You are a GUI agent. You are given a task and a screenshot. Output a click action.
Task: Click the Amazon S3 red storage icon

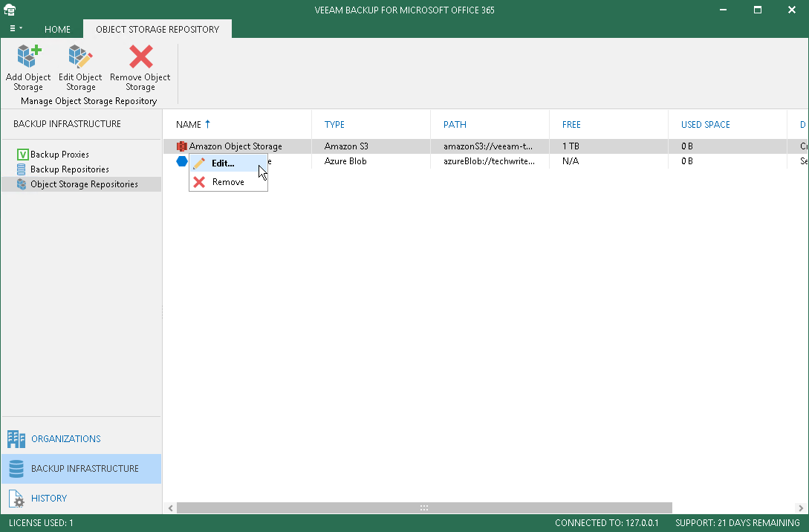[x=181, y=146]
